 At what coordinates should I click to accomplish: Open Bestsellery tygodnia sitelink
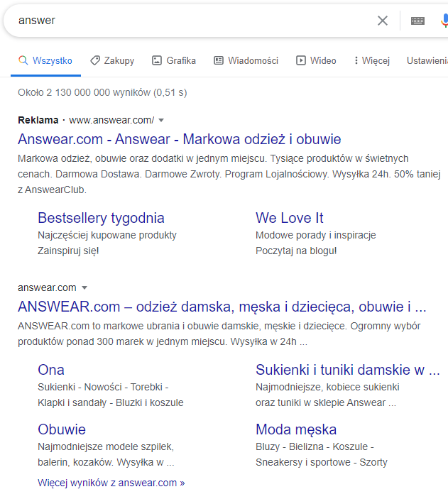(x=101, y=218)
